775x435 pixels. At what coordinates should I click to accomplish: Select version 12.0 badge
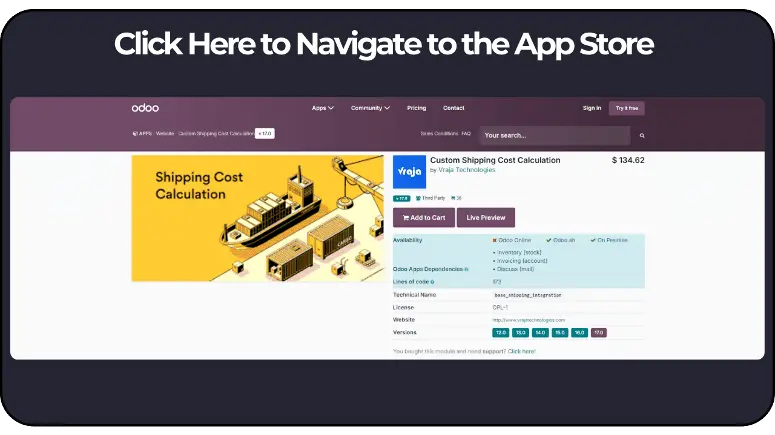click(x=501, y=332)
